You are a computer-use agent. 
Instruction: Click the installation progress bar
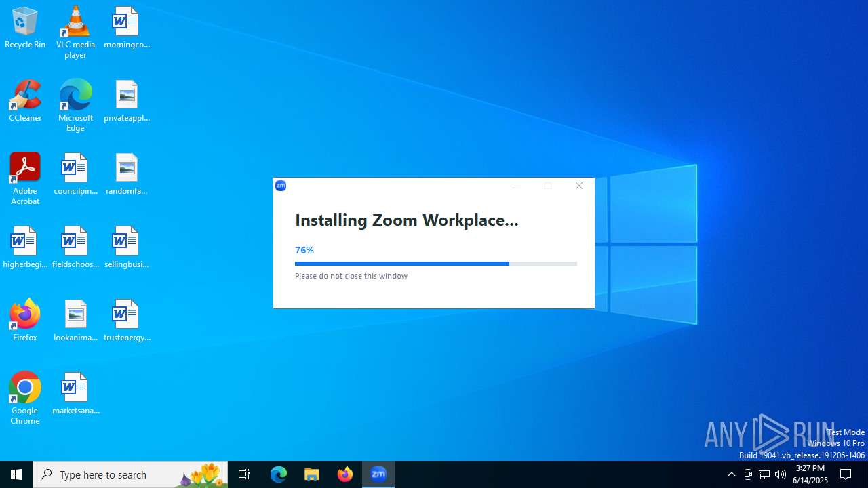point(436,264)
